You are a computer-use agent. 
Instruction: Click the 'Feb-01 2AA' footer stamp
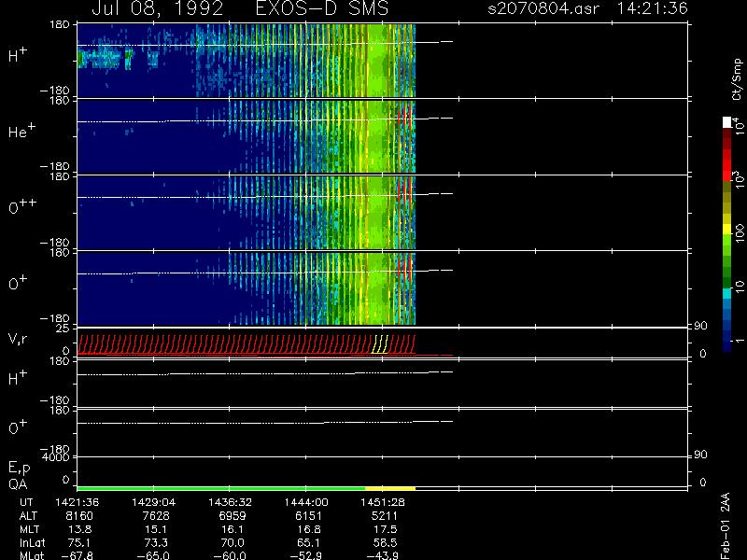click(725, 525)
